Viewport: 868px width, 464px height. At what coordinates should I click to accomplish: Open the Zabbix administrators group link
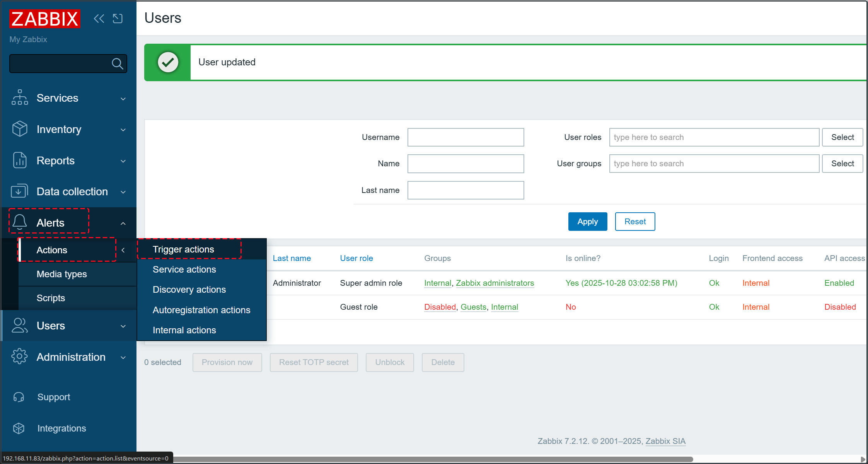click(x=495, y=283)
